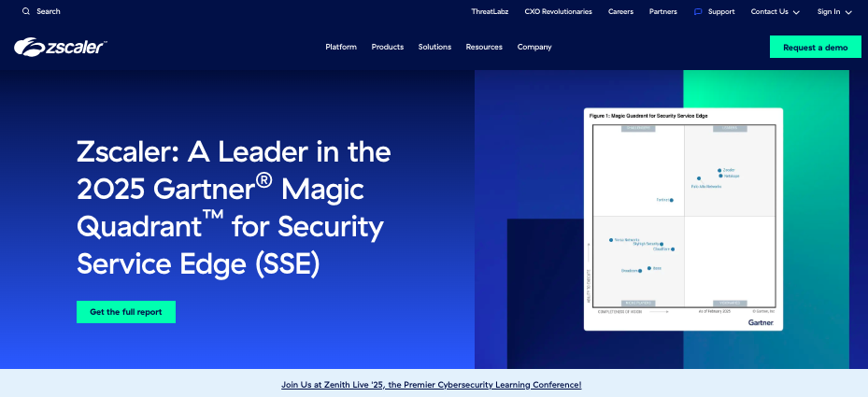
Task: Click the search magnifier icon
Action: pyautogui.click(x=25, y=11)
